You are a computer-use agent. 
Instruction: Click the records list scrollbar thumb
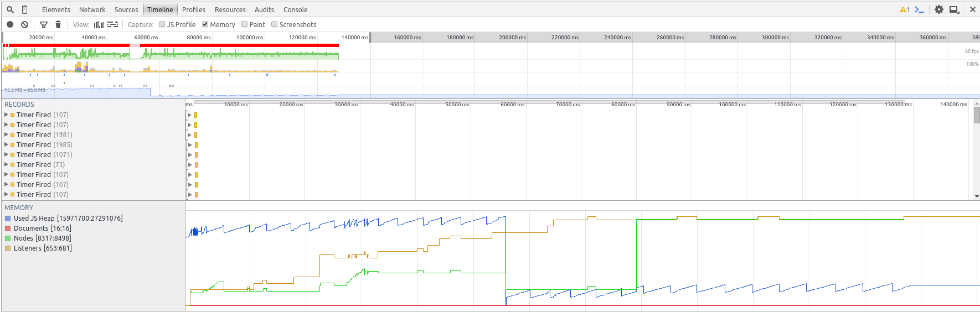pyautogui.click(x=977, y=115)
